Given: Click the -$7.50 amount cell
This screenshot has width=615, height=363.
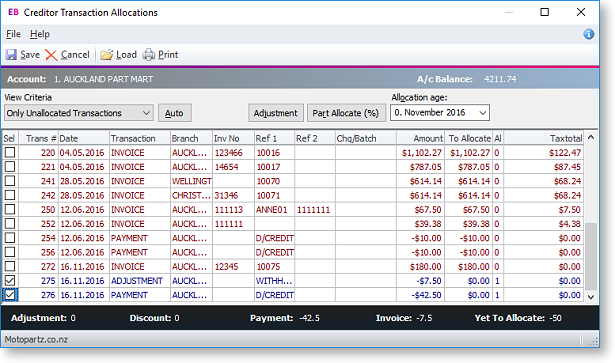Looking at the screenshot, I should [420, 281].
